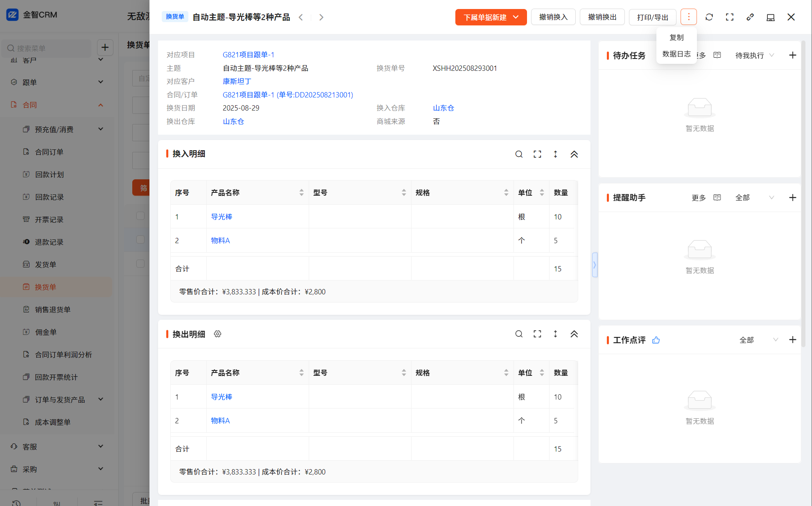Open the three-dot more actions button
The width and height of the screenshot is (812, 506).
[689, 17]
